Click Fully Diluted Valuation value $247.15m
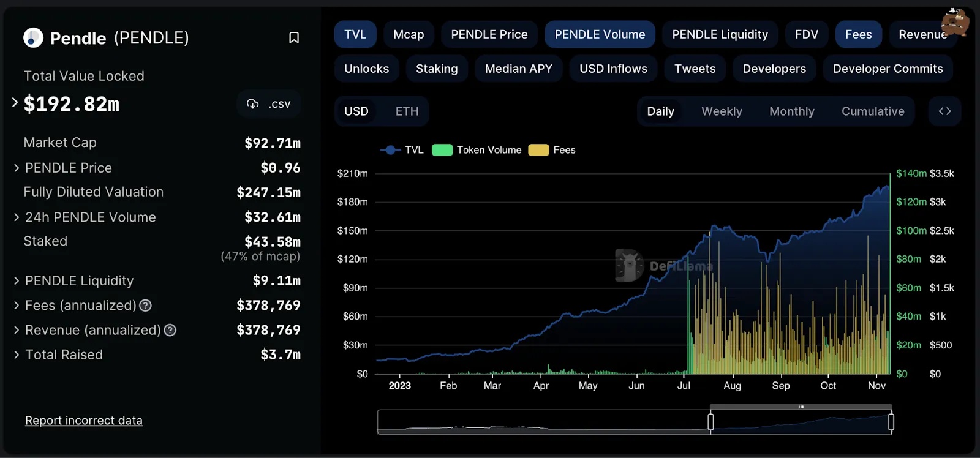980x458 pixels. (268, 192)
